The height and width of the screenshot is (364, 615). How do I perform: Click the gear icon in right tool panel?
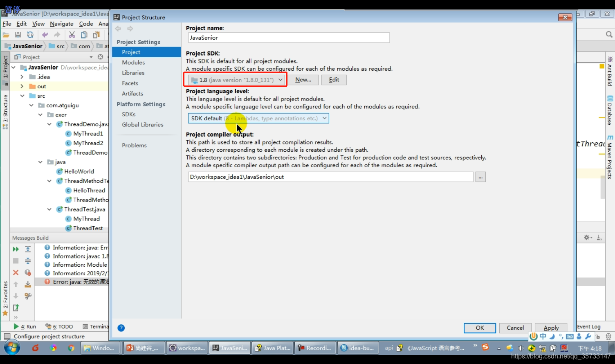[x=587, y=238]
